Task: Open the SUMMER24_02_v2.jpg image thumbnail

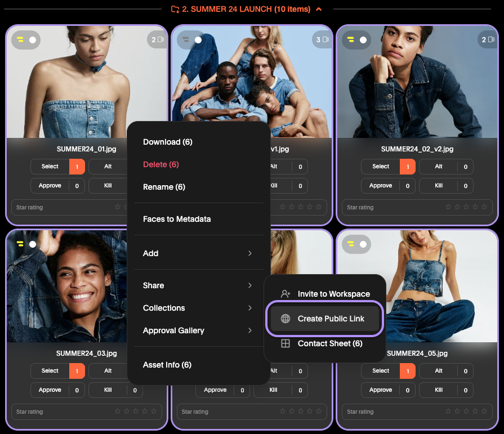Action: tap(417, 82)
